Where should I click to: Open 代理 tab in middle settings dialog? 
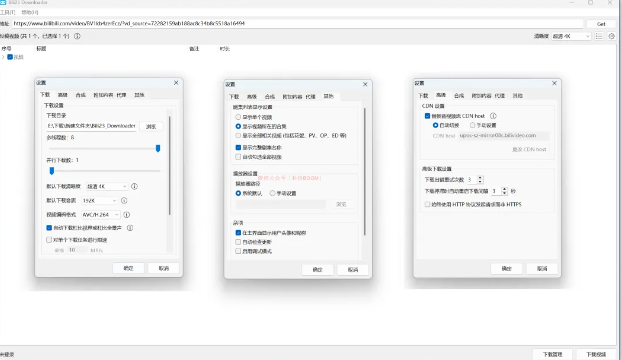[x=310, y=96]
